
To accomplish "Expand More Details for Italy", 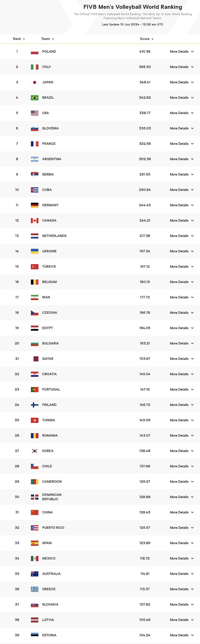I will pos(182,67).
